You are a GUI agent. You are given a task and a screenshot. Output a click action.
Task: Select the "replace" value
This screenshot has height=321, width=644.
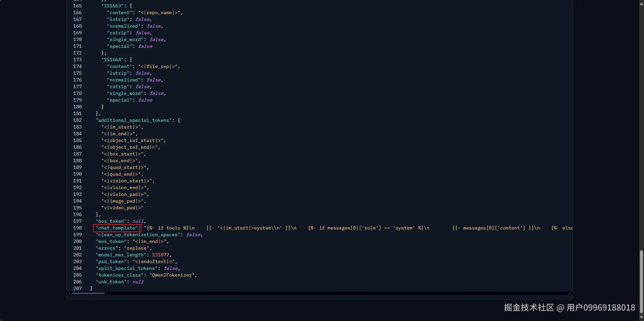tap(136, 248)
